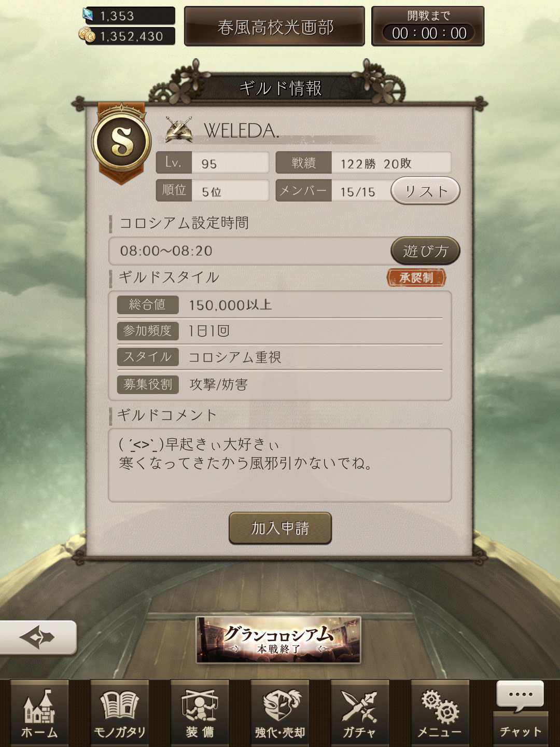Tap the back arrow button

38,637
